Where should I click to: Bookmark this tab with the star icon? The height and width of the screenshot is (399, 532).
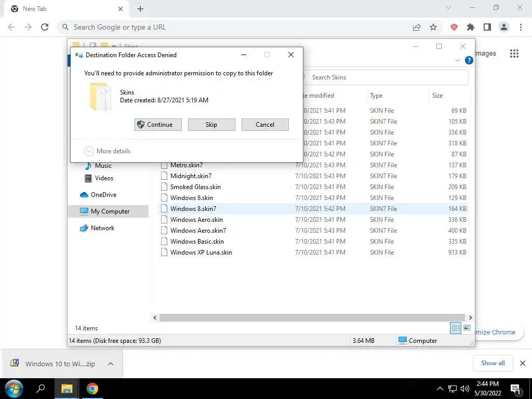point(433,27)
